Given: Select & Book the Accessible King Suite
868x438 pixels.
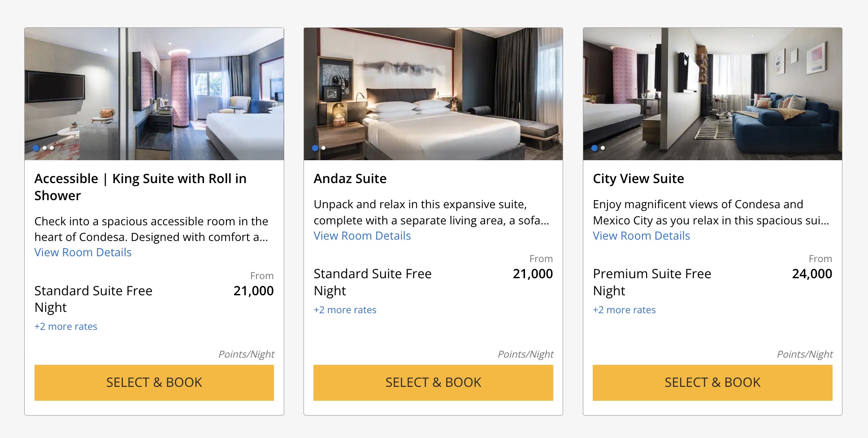Looking at the screenshot, I should click(x=154, y=382).
